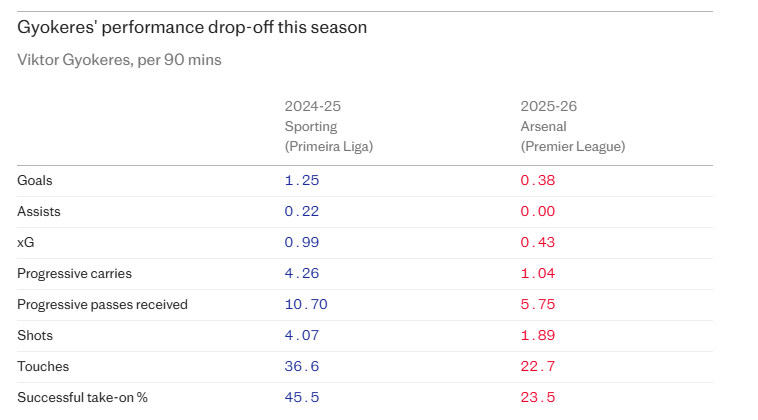
Task: Click the Goals row label
Action: pos(35,181)
